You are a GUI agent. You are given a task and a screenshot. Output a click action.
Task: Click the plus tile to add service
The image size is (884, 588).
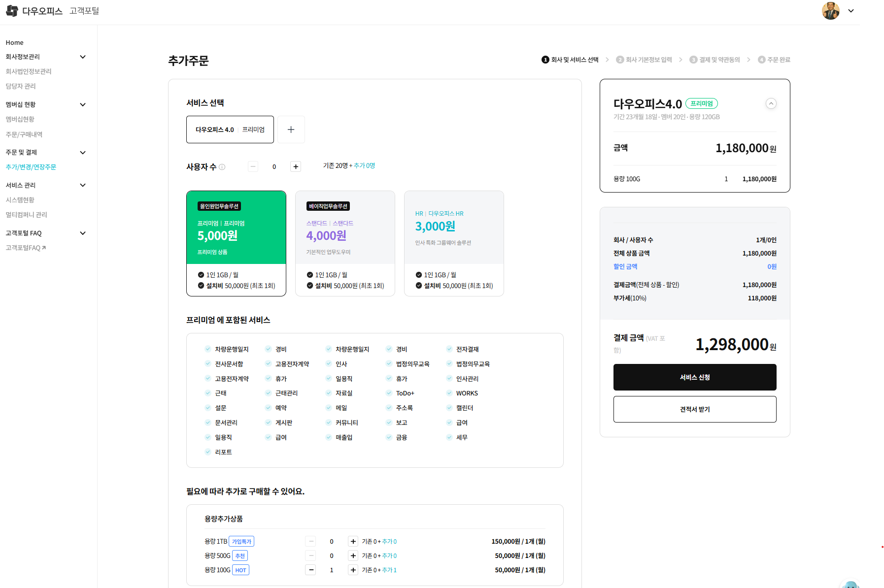(291, 130)
